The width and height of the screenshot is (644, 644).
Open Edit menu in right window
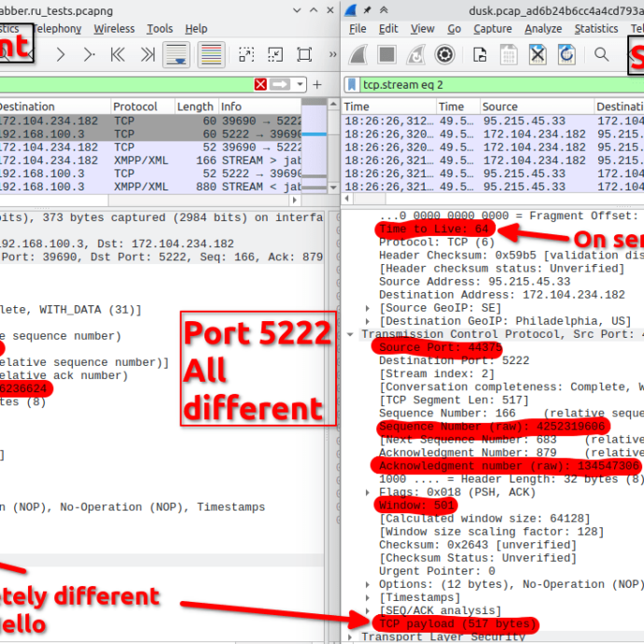[x=388, y=29]
